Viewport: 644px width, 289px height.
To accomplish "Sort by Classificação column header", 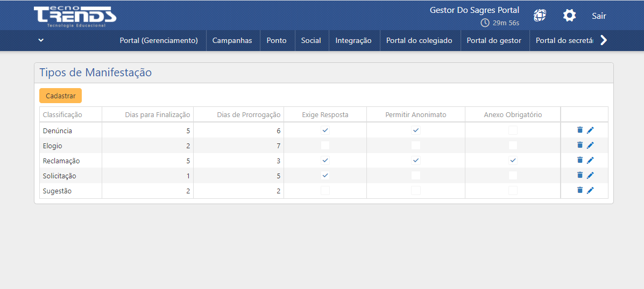I will [x=62, y=114].
